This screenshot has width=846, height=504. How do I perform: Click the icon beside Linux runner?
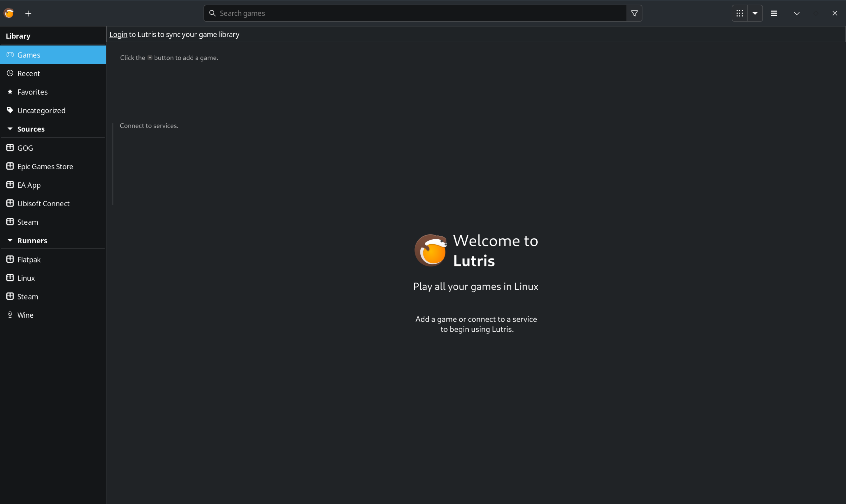(x=10, y=278)
